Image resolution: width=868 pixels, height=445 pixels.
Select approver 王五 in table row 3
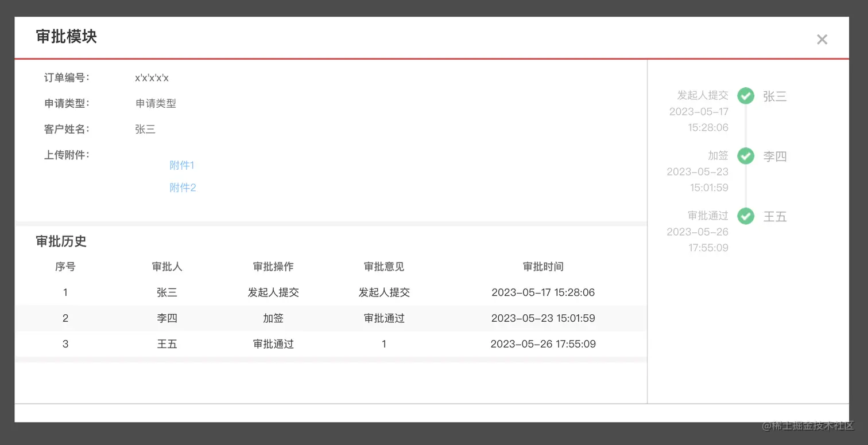coord(167,344)
